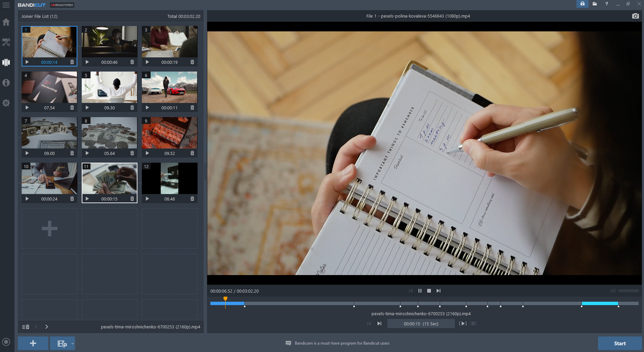Delete the 05.64 clip via trash icon
644x352 pixels.
[x=132, y=153]
